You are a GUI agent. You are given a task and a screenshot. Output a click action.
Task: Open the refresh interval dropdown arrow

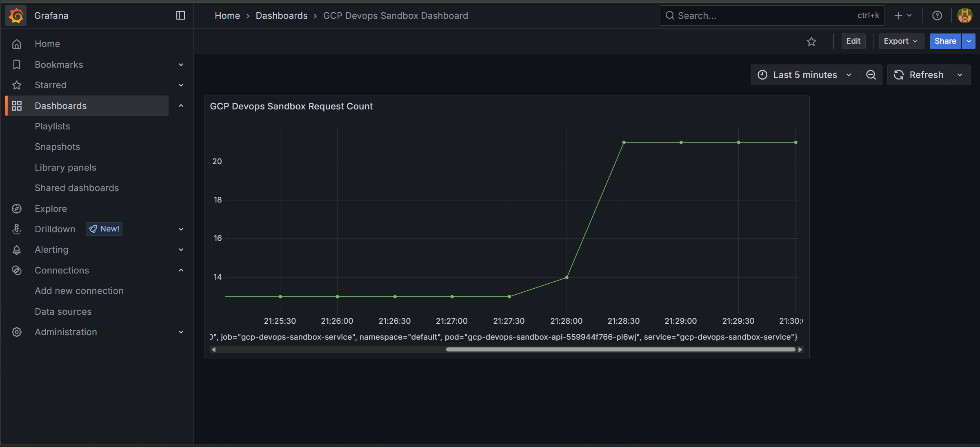960,75
